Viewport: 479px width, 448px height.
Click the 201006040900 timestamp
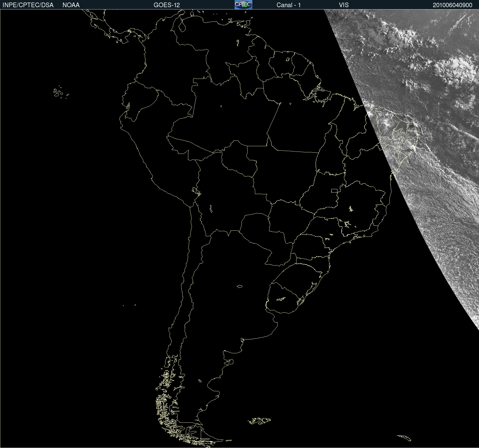[453, 5]
